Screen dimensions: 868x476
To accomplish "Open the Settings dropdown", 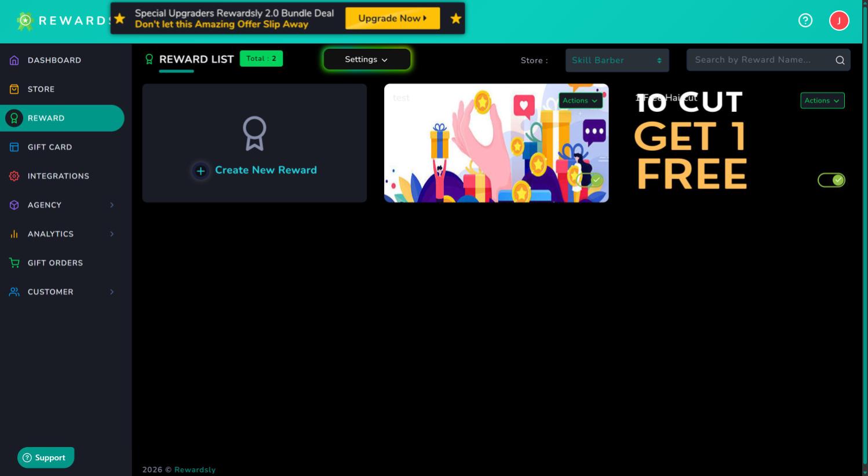I will tap(367, 59).
